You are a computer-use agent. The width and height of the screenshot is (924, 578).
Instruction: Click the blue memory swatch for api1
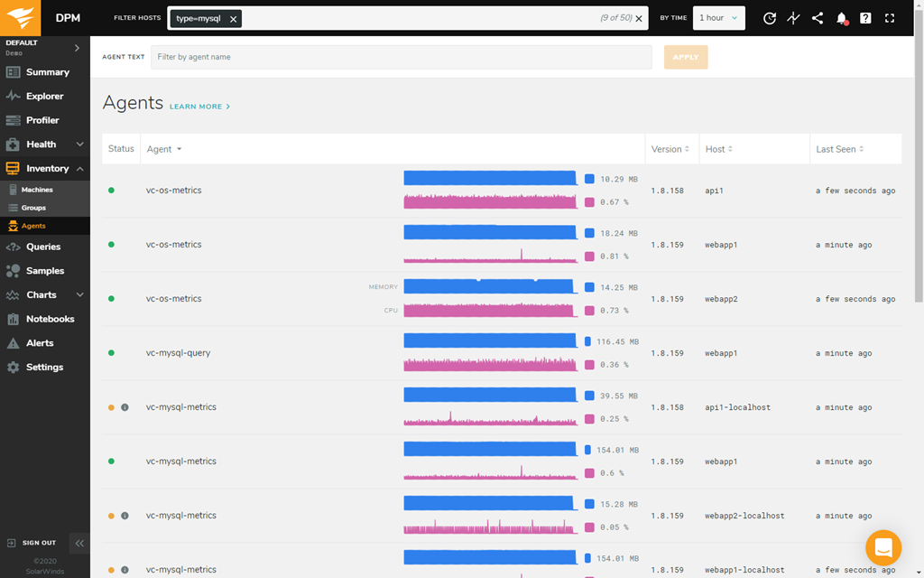589,180
